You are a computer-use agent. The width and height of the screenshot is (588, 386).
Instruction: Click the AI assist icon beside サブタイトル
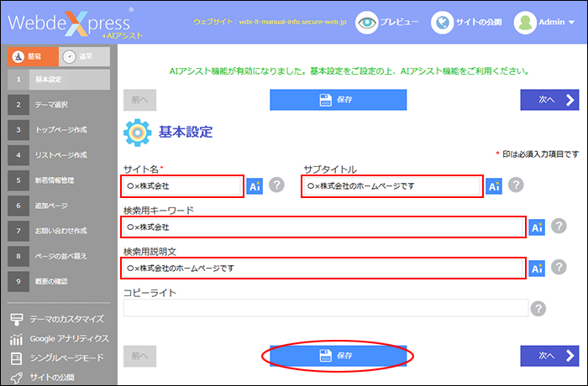(494, 186)
